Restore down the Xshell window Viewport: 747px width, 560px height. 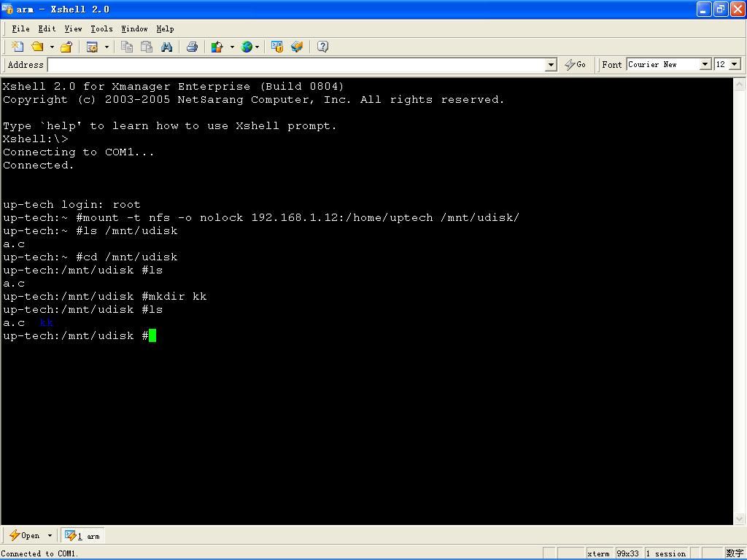pos(721,9)
